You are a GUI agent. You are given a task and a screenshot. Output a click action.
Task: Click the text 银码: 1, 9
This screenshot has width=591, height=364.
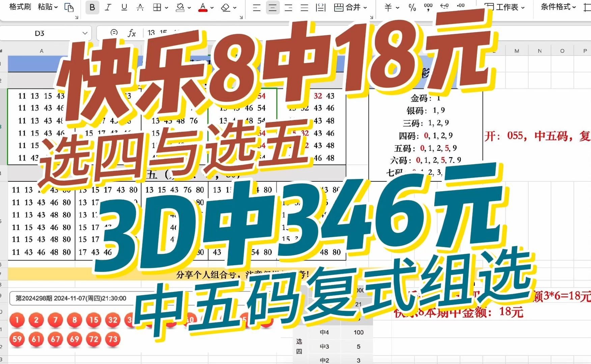[x=426, y=110]
